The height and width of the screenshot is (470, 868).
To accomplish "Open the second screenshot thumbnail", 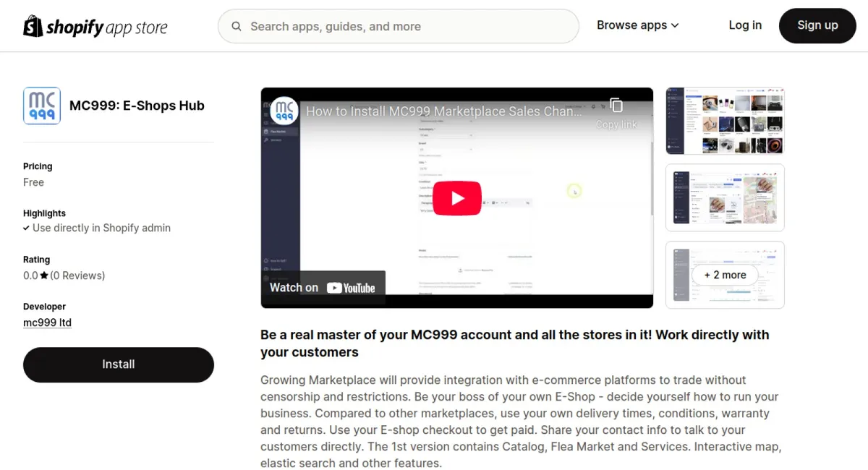I will pos(725,198).
